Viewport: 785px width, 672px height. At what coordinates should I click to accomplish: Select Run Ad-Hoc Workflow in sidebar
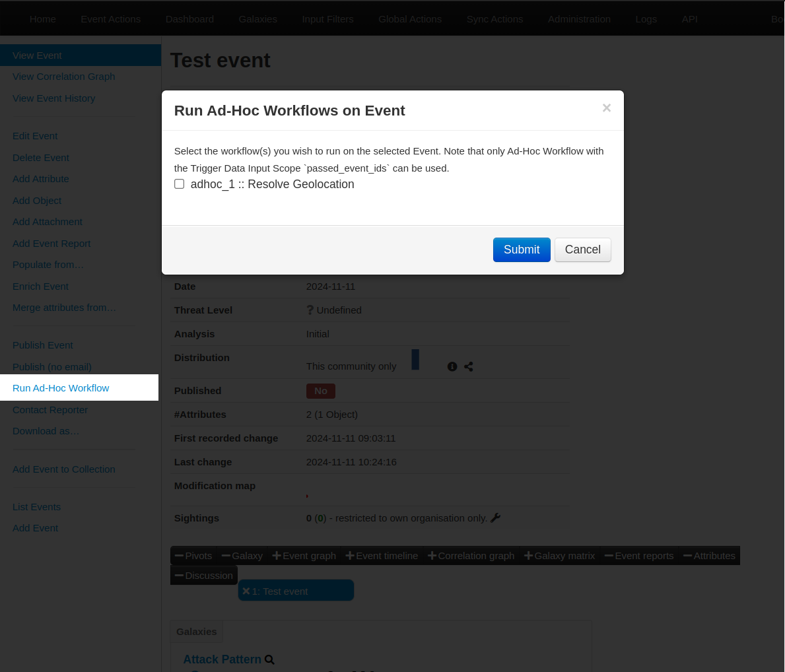click(x=61, y=388)
